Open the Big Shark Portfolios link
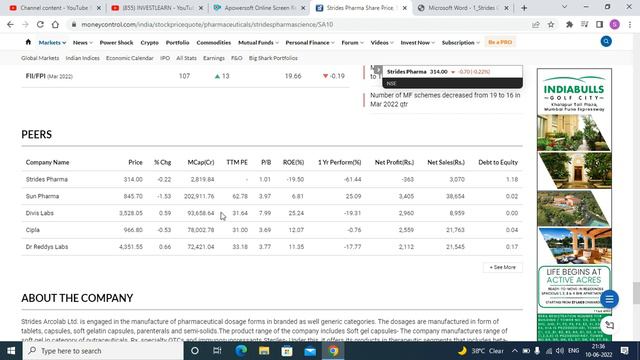Image resolution: width=640 pixels, height=360 pixels. (x=273, y=58)
